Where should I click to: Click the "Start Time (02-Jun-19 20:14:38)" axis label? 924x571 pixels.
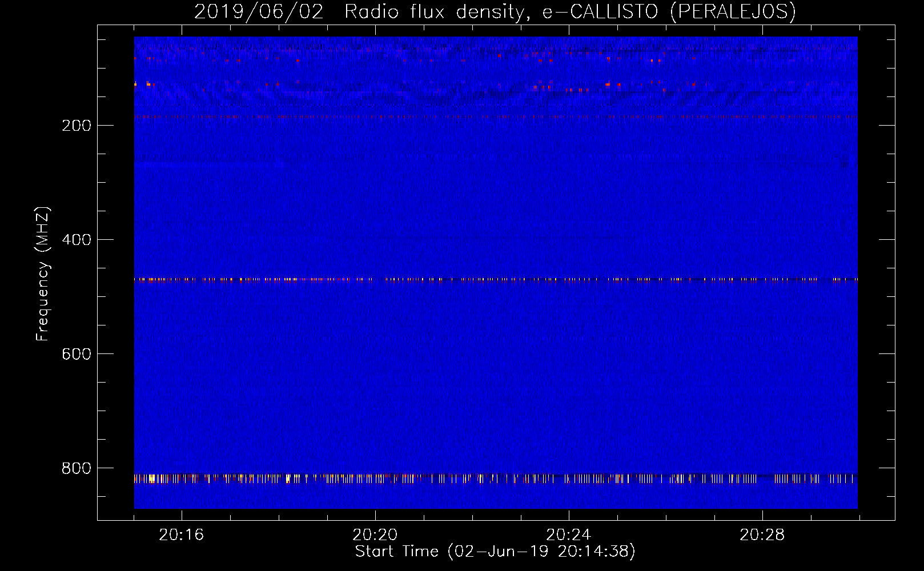point(495,552)
